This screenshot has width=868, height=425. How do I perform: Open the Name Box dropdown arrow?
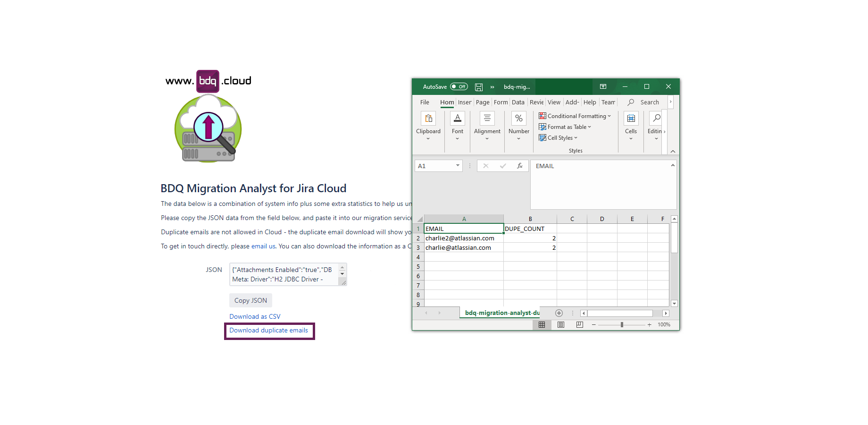(x=458, y=166)
